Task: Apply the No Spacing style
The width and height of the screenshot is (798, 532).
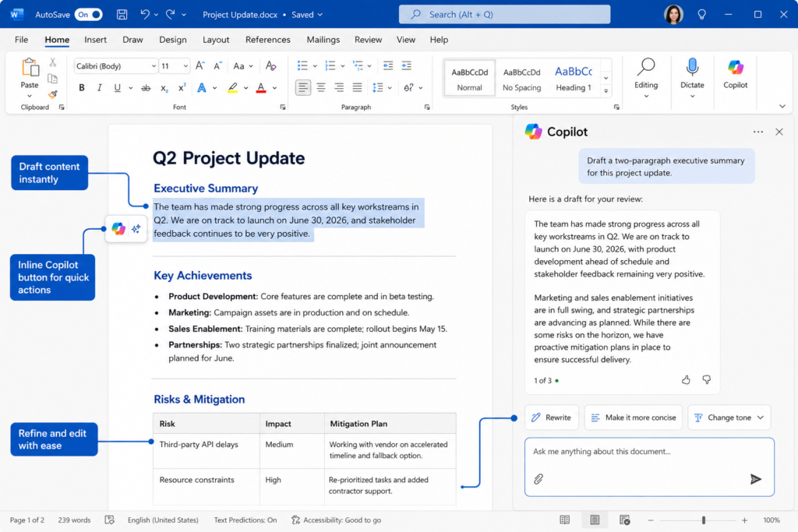Action: (521, 79)
